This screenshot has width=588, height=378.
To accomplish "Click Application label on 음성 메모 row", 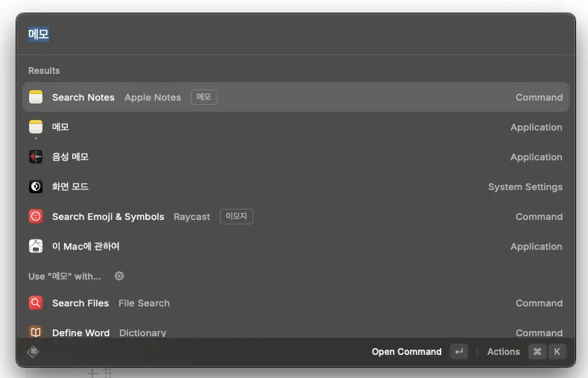I will point(537,157).
